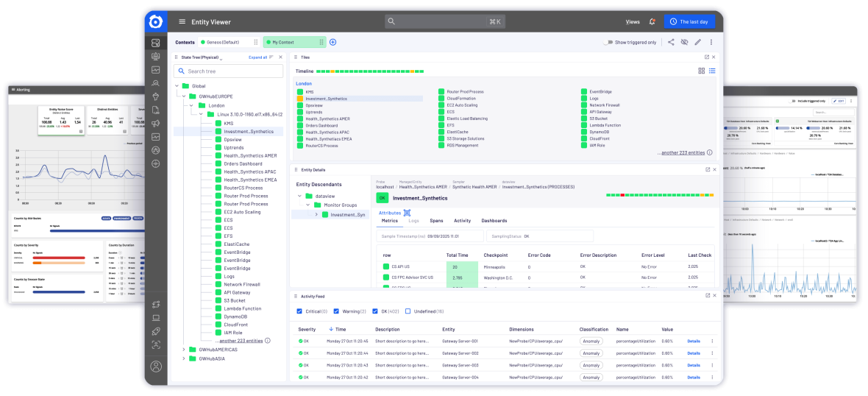Collapse Monitor Groups in Entity Descendants

309,205
